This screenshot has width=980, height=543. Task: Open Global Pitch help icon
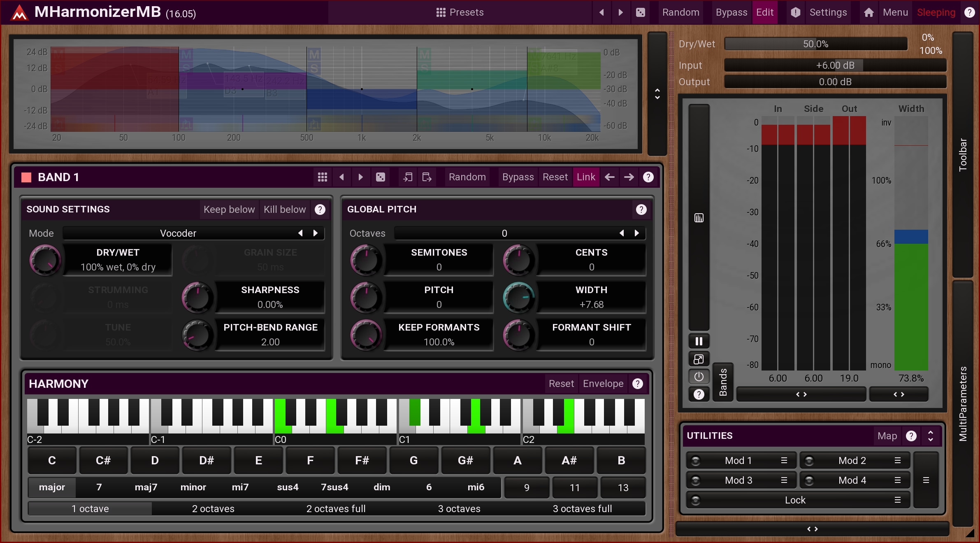point(641,210)
